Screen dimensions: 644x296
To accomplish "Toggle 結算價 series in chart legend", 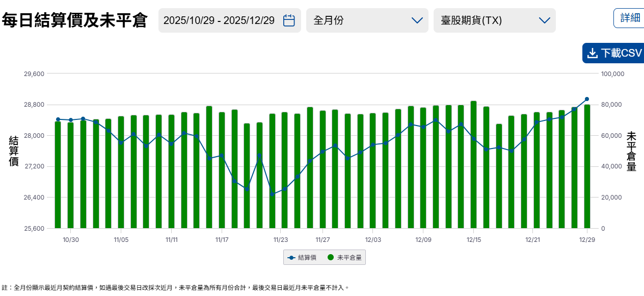I will [x=302, y=258].
